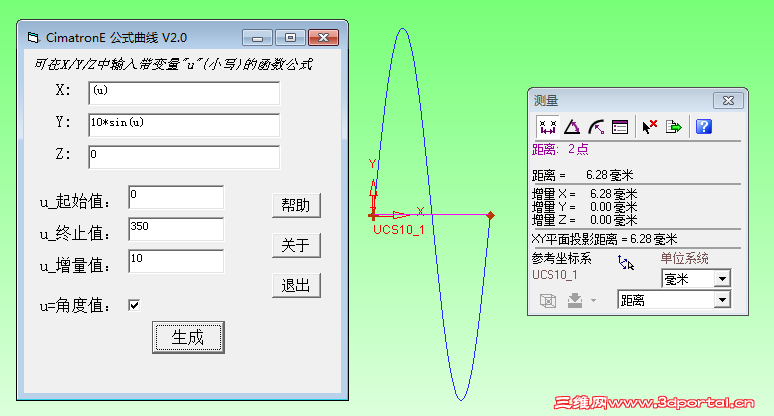Viewport: 774px width, 416px height.
Task: Toggle the u=角度值 checkbox
Action: [134, 305]
